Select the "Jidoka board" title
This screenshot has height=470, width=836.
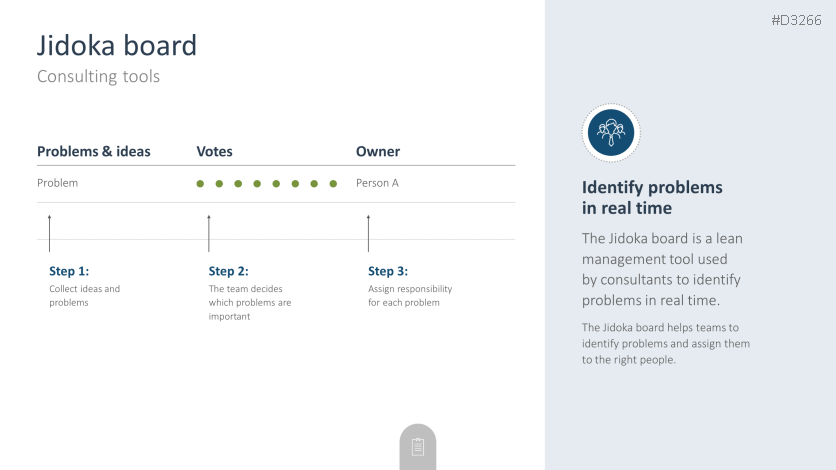(117, 46)
